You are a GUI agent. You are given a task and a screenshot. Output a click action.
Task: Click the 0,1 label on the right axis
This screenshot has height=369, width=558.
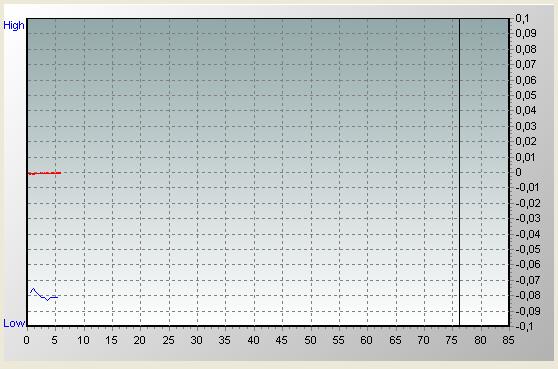(x=522, y=18)
